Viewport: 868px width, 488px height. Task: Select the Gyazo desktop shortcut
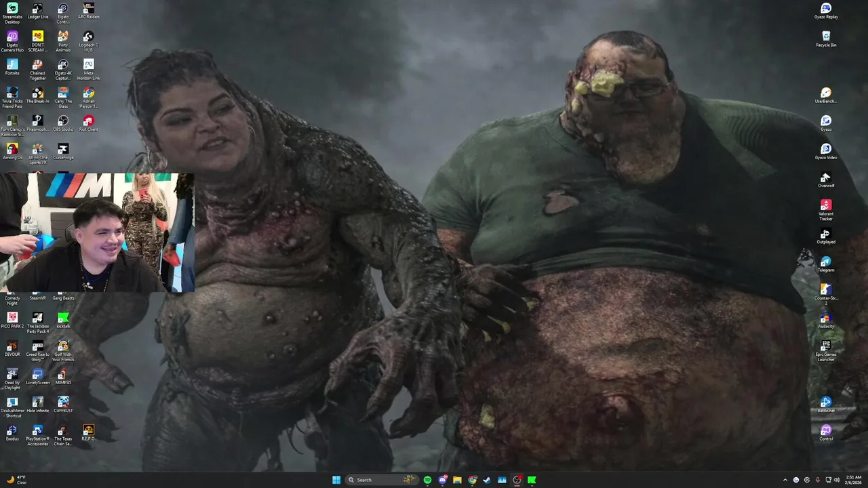tap(826, 123)
